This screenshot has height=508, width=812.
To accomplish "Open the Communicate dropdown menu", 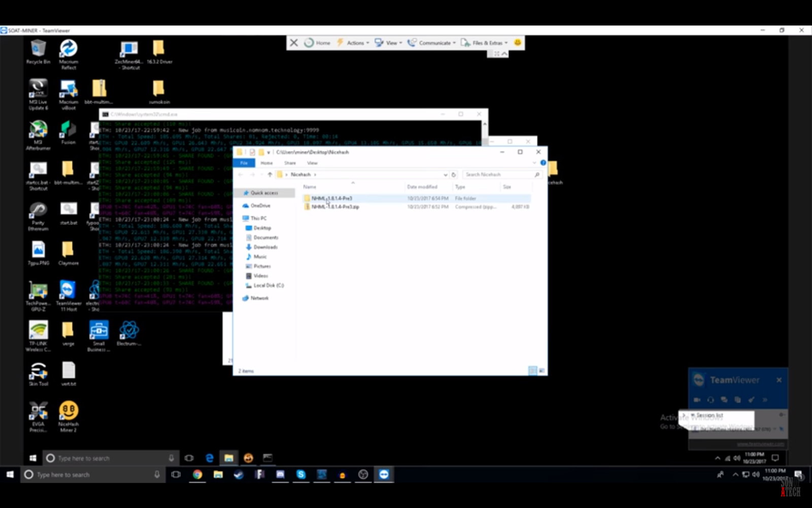I will pos(431,43).
